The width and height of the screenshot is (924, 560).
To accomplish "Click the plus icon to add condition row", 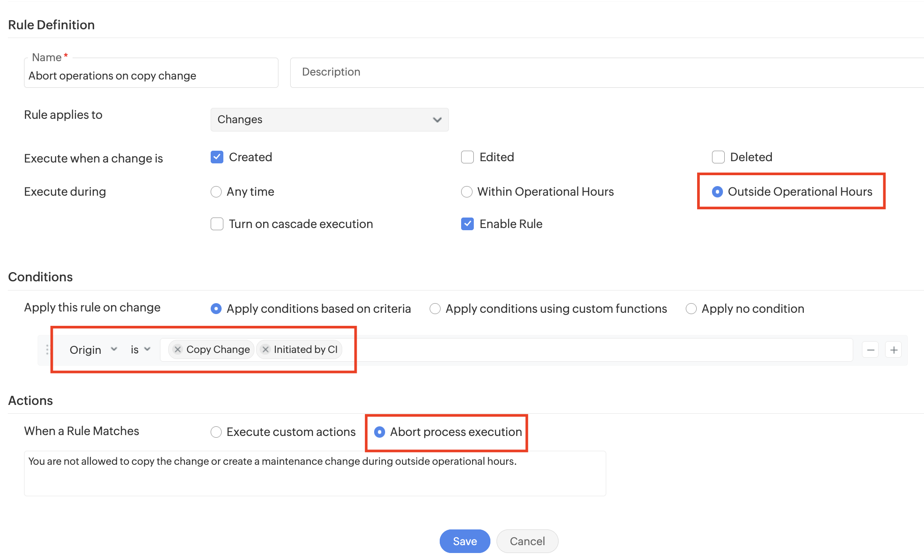I will point(894,350).
